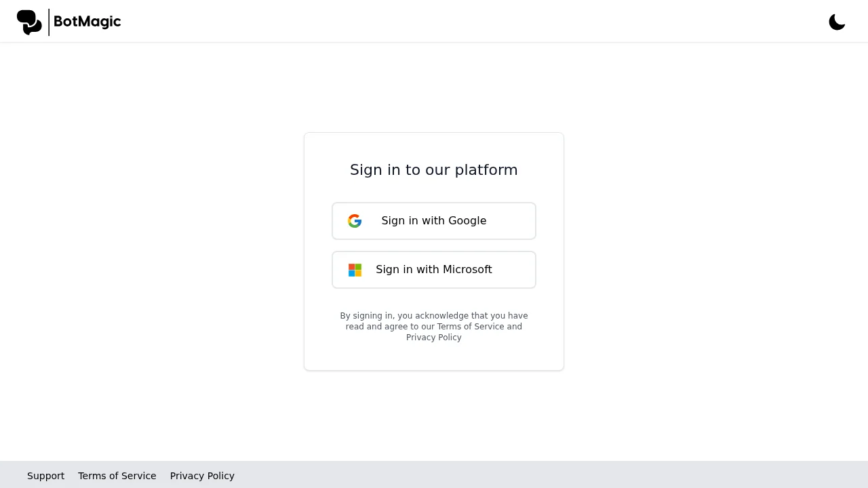The image size is (868, 488).
Task: Enable dark appearance from the header control
Action: (837, 22)
